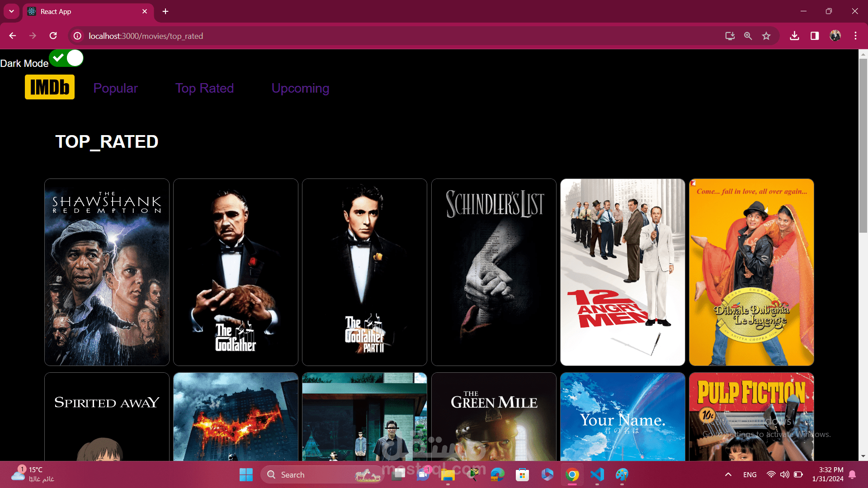Open the weather widget showing 15°C

(33, 474)
